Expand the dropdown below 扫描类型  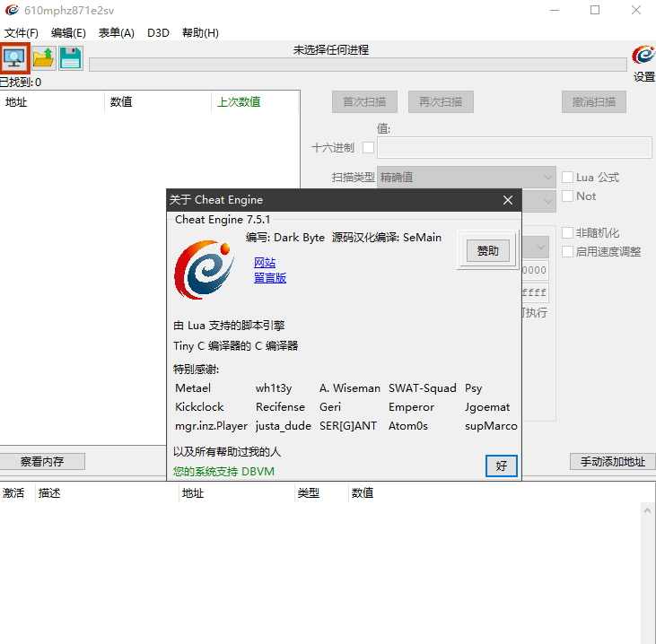(x=539, y=202)
